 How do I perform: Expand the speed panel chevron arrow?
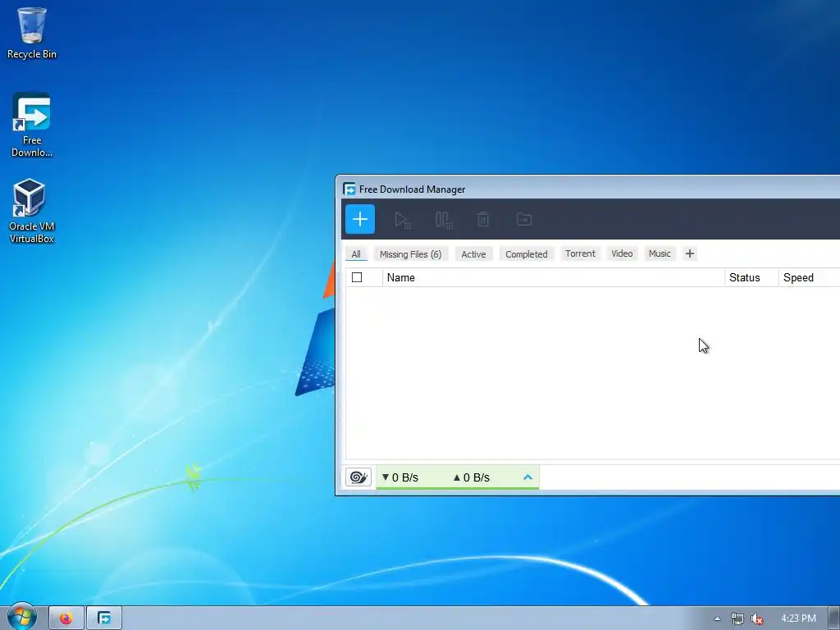[527, 477]
